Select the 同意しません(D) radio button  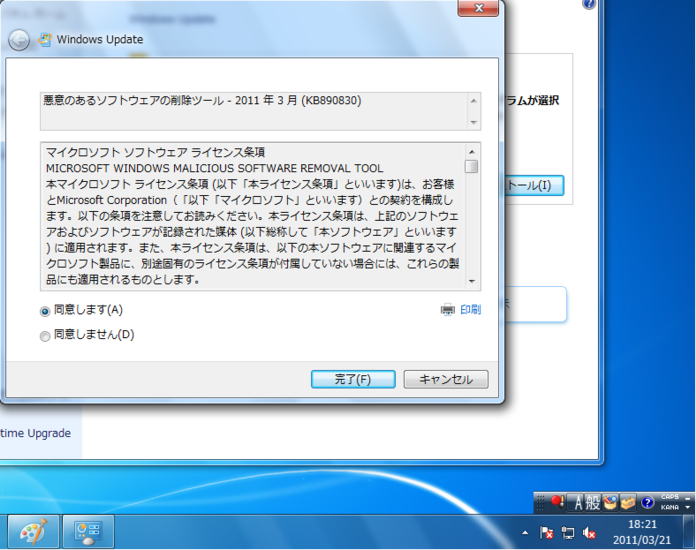pyautogui.click(x=45, y=336)
